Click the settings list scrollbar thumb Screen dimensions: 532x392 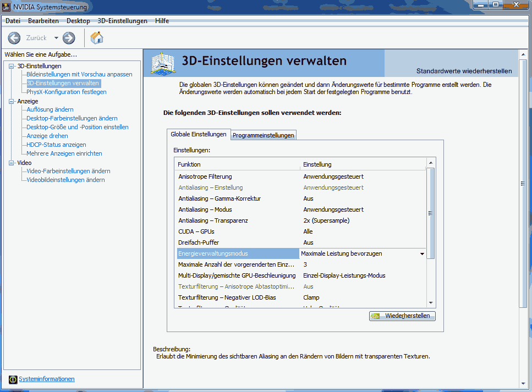431,213
